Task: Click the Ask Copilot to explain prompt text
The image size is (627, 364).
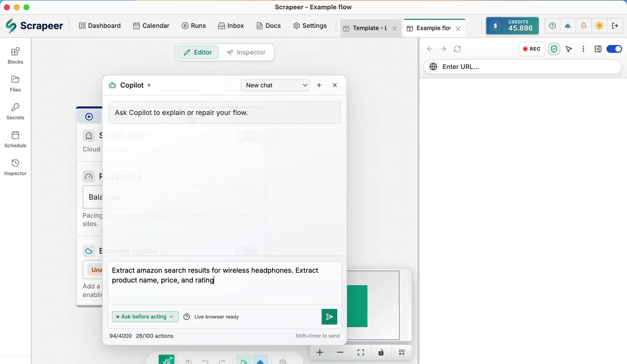Action: click(x=181, y=113)
